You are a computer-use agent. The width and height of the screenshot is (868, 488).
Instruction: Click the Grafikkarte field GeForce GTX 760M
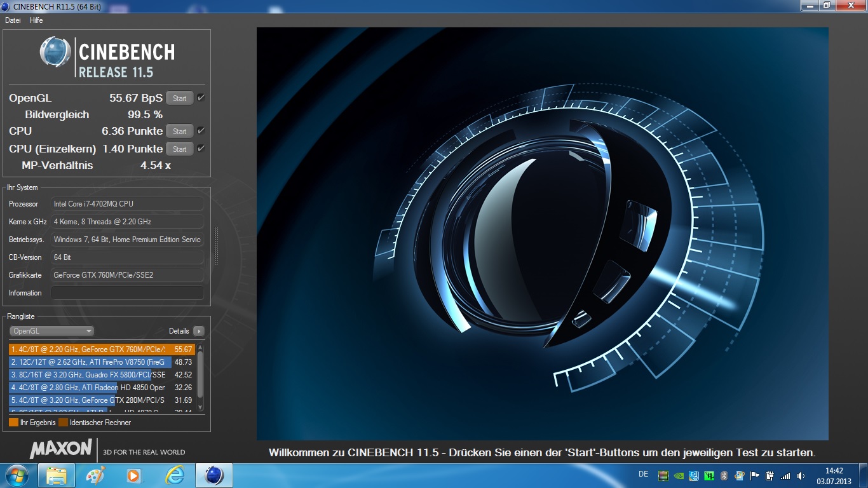(x=127, y=275)
